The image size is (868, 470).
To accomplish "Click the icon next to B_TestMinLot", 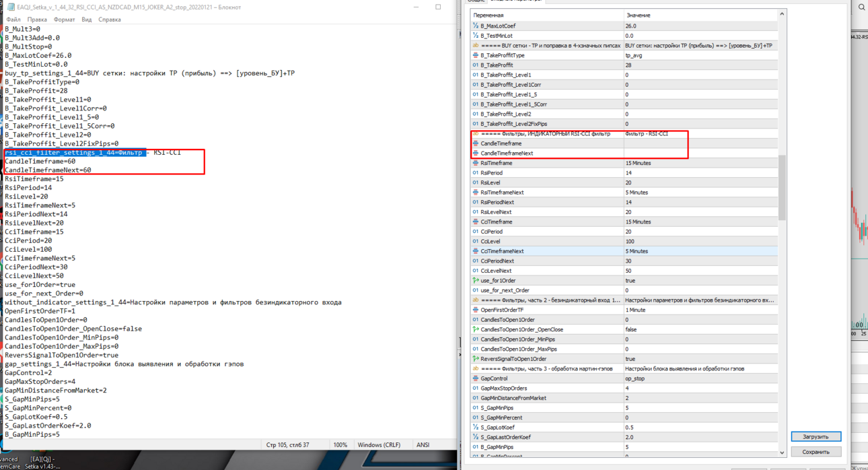I will pyautogui.click(x=476, y=36).
